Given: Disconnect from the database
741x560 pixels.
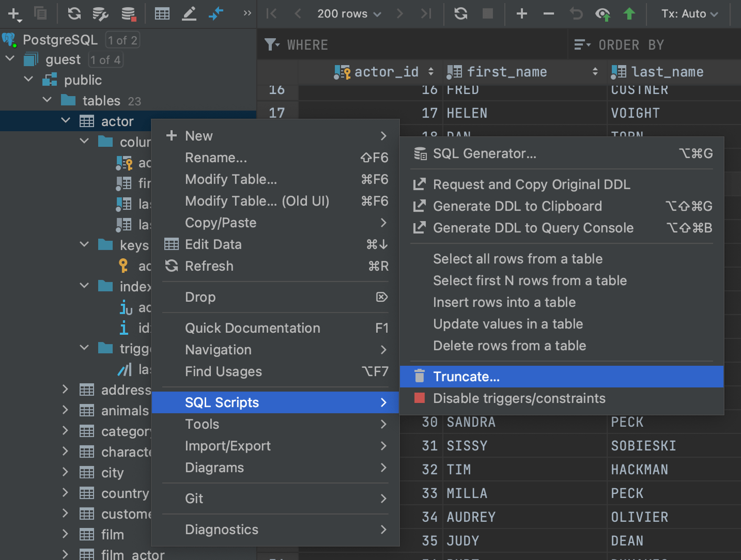Looking at the screenshot, I should [x=128, y=14].
